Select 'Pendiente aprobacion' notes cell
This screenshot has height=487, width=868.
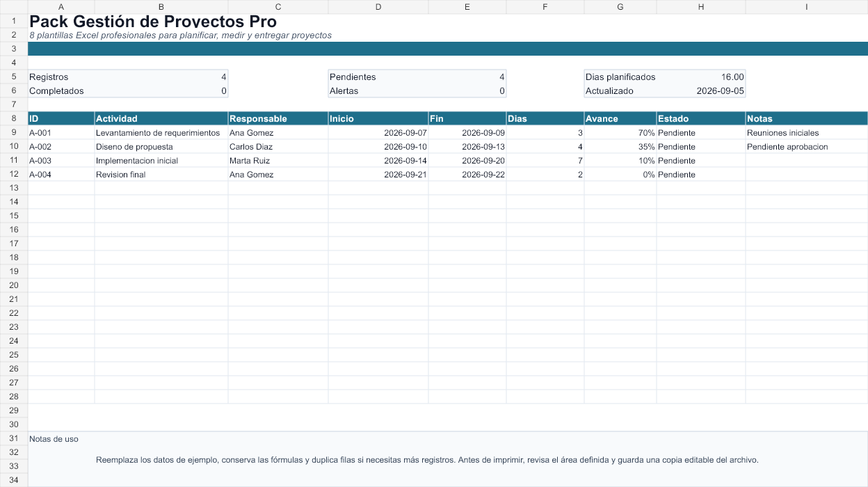(807, 146)
